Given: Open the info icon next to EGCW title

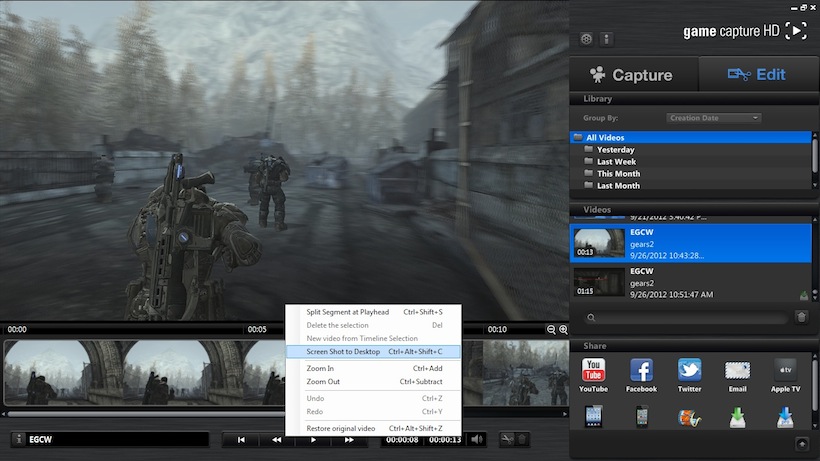Looking at the screenshot, I should 18,440.
